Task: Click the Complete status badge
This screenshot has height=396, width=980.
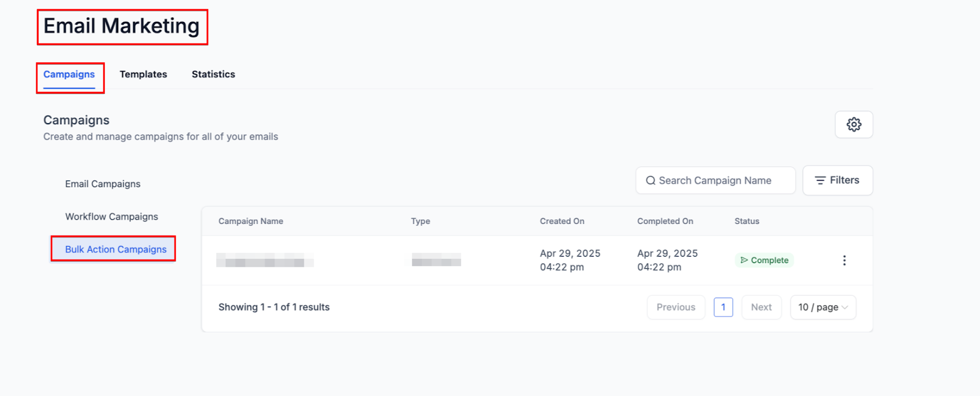Action: pos(764,260)
